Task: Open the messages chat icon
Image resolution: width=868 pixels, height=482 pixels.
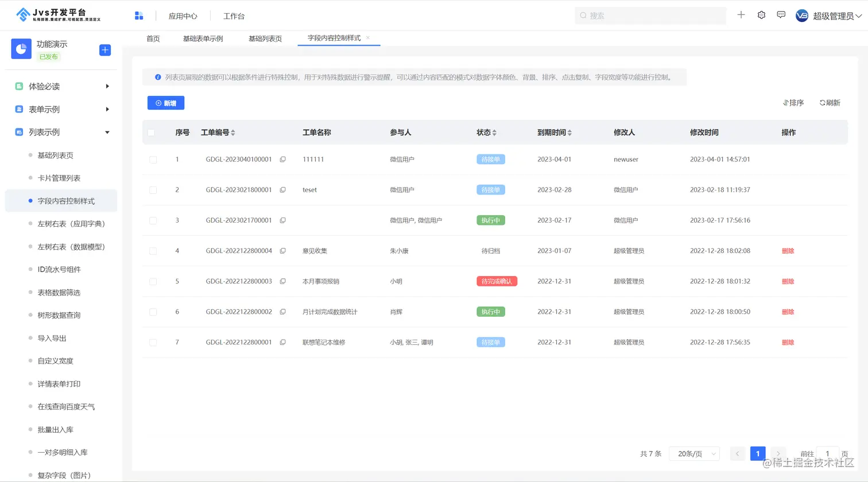Action: (781, 15)
